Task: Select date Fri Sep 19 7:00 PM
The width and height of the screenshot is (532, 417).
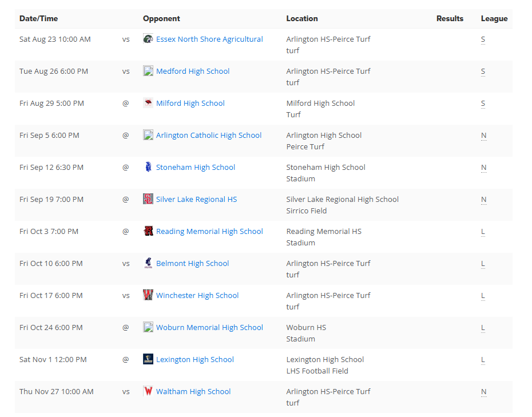Action: pos(51,200)
